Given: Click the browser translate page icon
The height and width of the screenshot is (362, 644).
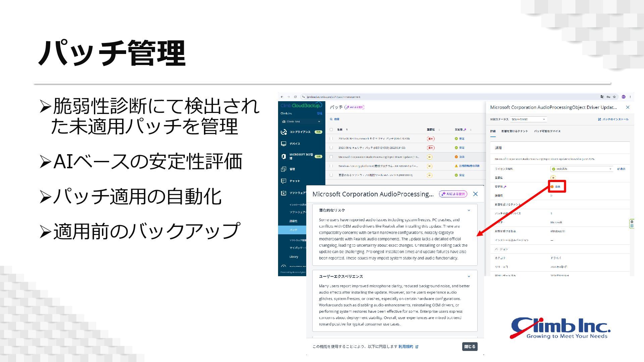Looking at the screenshot, I should point(602,97).
